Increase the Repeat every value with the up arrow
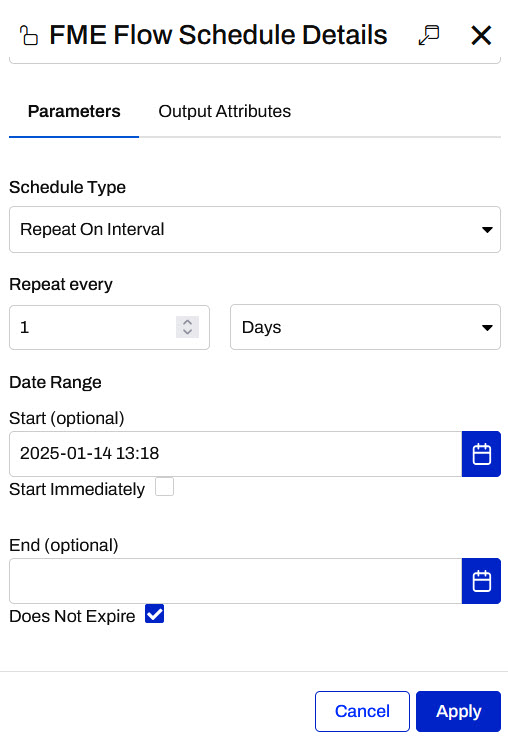The width and height of the screenshot is (508, 744). [x=187, y=322]
